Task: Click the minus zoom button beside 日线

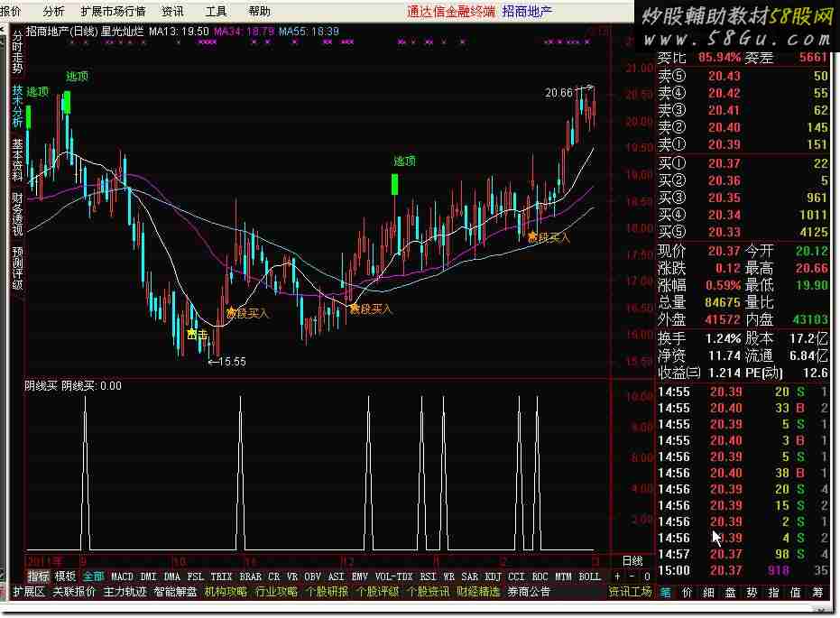Action: click(x=632, y=576)
